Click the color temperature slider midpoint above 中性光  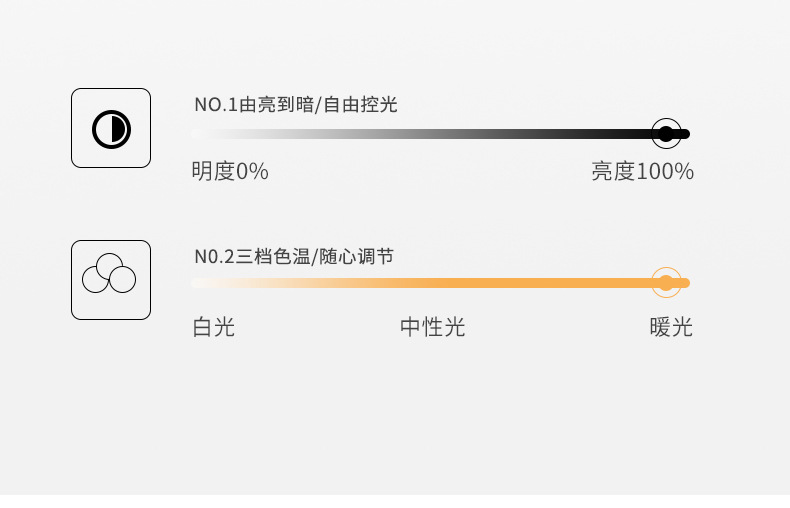(433, 283)
